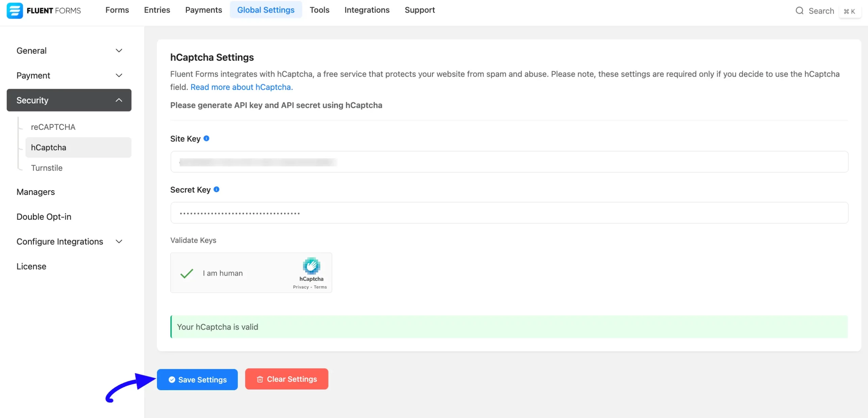Click the General sidebar label
The height and width of the screenshot is (418, 868).
(32, 51)
